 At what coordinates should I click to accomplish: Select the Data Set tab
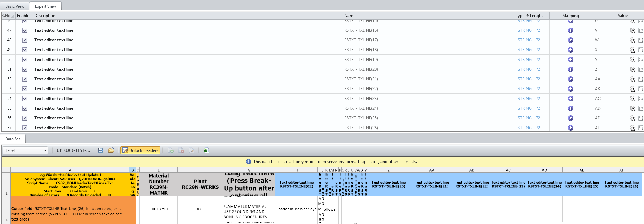point(13,139)
